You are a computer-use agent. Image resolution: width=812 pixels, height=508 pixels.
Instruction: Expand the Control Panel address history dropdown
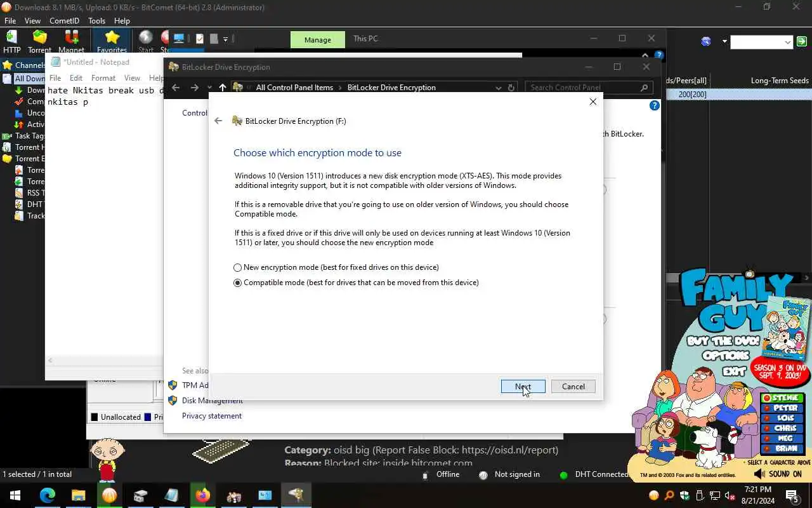tap(498, 88)
